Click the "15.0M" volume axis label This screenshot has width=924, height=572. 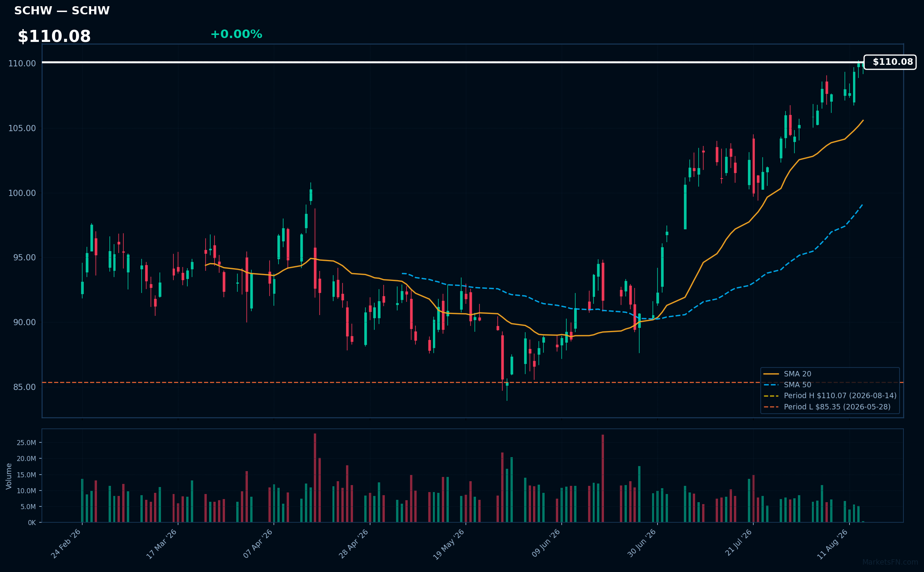27,475
